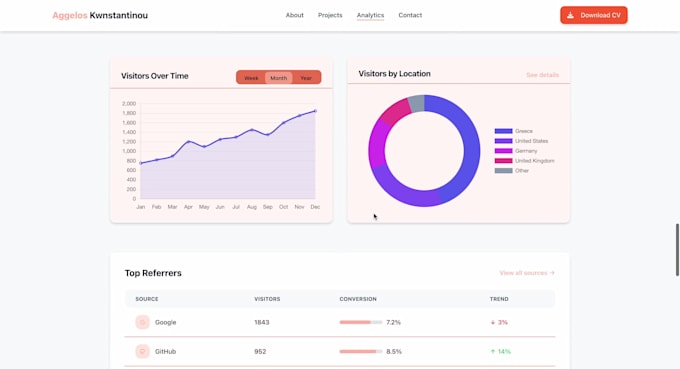The image size is (680, 369).
Task: Click the 3% trend value
Action: click(503, 323)
